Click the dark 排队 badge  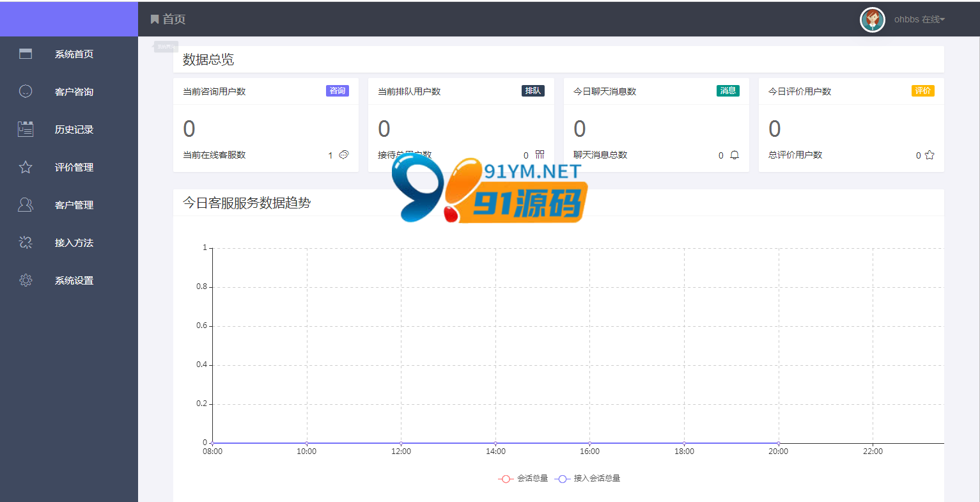(x=533, y=91)
